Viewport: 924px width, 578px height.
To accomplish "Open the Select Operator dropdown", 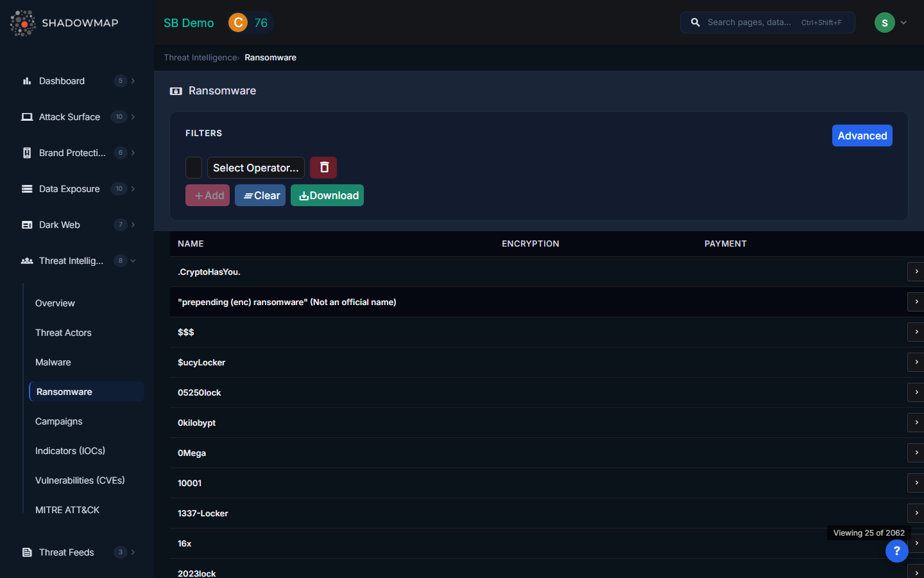I will click(x=255, y=168).
